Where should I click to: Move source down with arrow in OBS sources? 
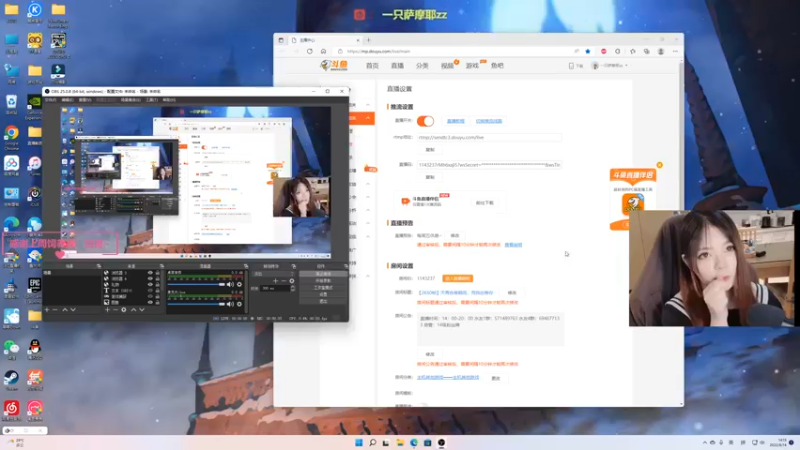tap(142, 309)
